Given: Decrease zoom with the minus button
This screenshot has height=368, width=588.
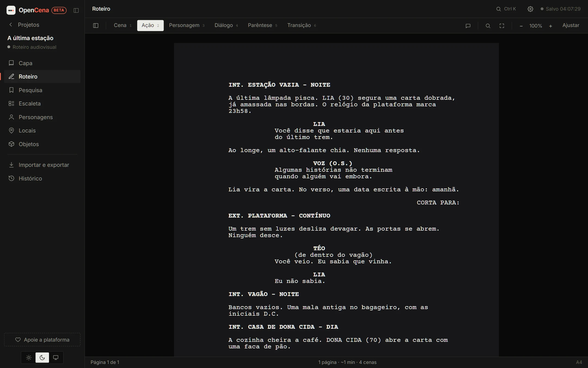Looking at the screenshot, I should coord(521,26).
